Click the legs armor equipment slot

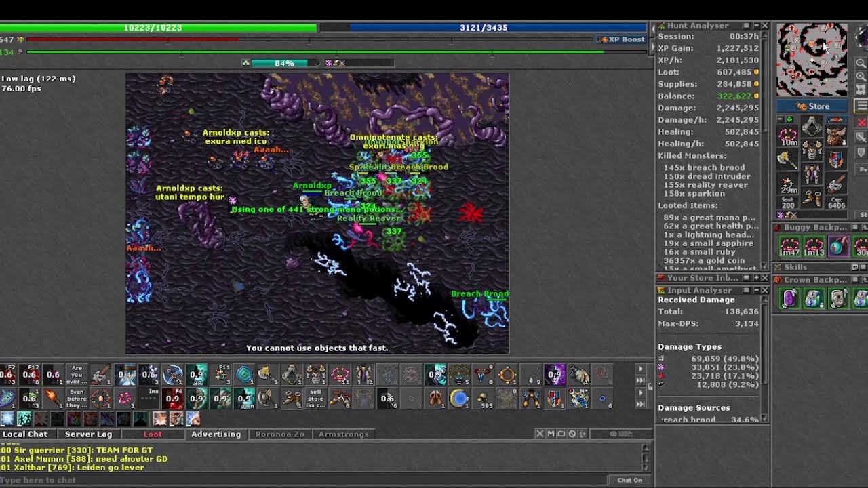(812, 174)
